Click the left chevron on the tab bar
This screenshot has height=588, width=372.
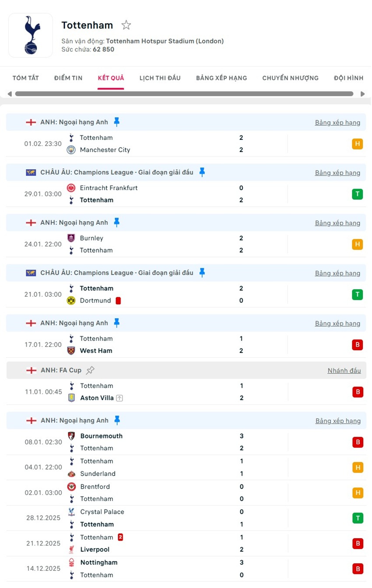pyautogui.click(x=9, y=93)
